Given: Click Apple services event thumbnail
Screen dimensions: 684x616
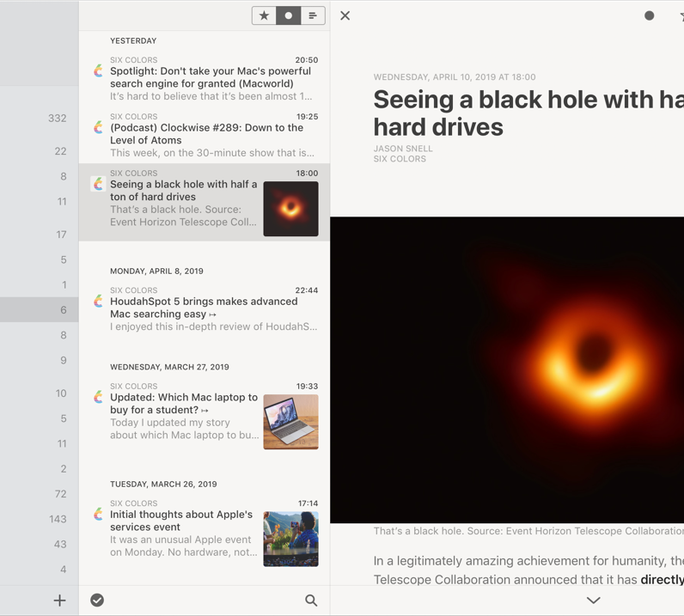Looking at the screenshot, I should pyautogui.click(x=291, y=539).
